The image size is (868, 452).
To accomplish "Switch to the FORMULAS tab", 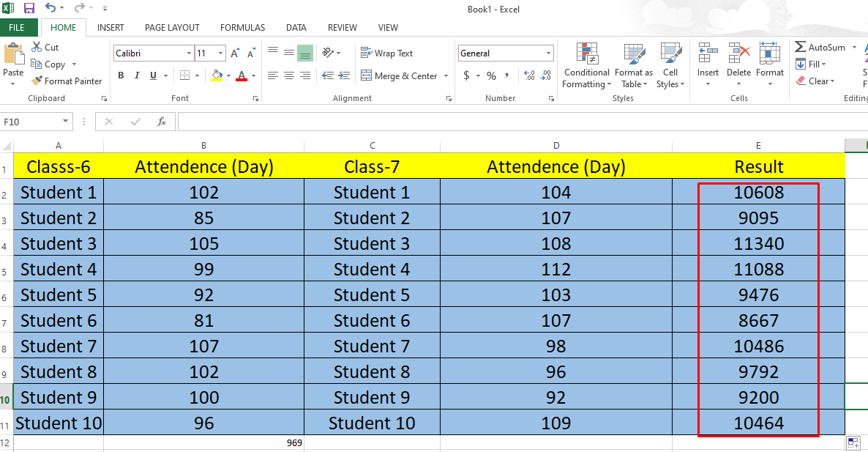I will [x=242, y=28].
